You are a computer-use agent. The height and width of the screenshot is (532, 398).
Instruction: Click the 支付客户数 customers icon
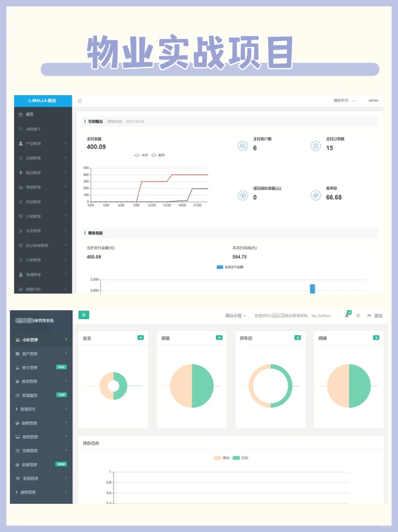click(x=243, y=146)
